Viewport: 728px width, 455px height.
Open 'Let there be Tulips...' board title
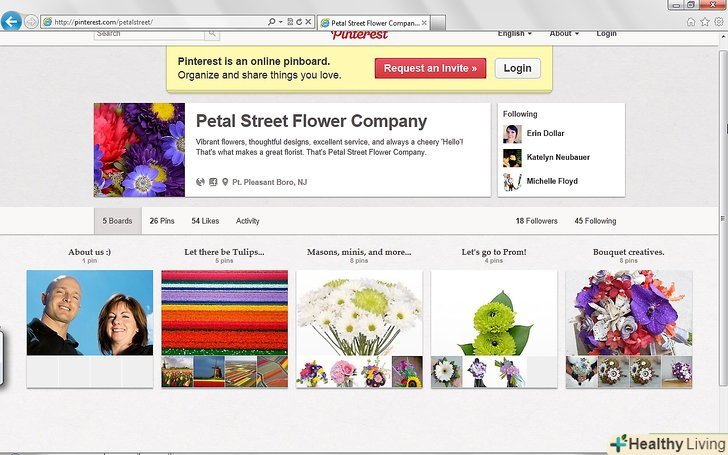point(224,252)
